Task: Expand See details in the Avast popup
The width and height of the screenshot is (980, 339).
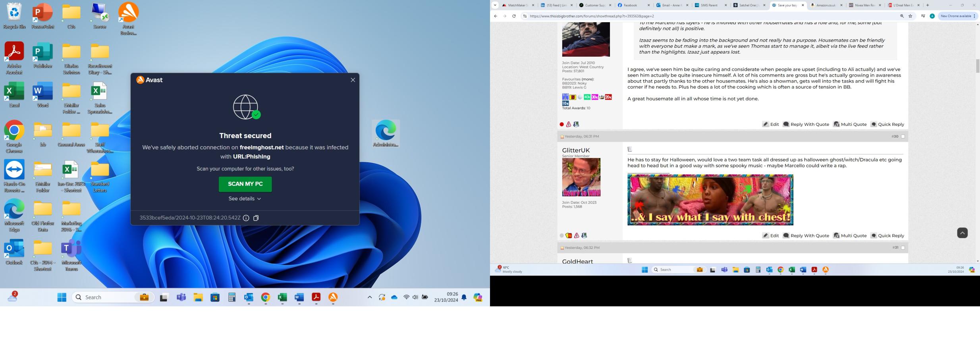Action: click(245, 198)
